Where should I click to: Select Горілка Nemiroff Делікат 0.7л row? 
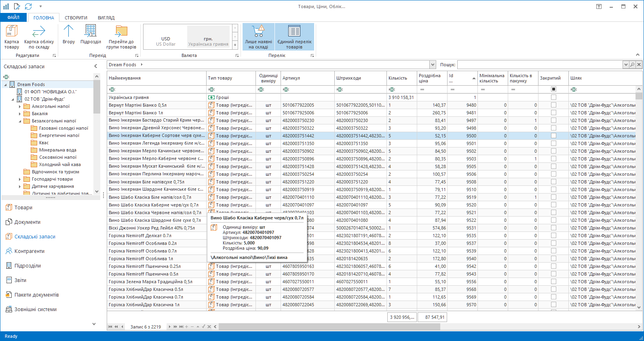[x=371, y=236]
